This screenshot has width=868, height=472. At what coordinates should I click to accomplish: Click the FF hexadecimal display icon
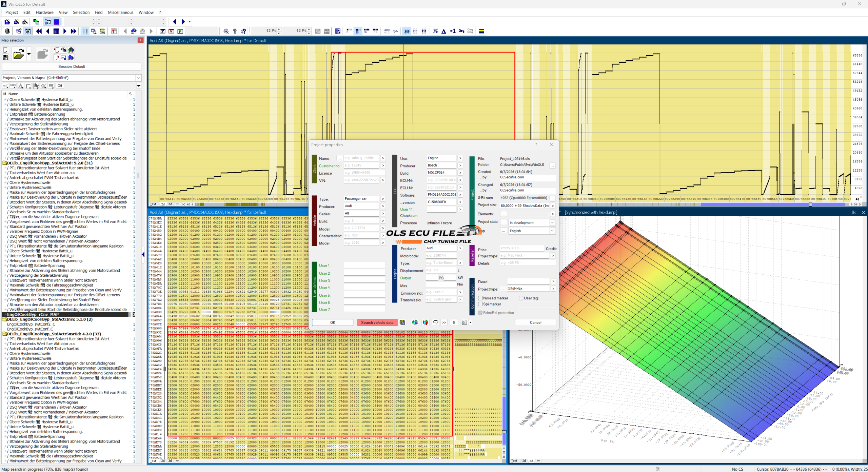tap(415, 31)
